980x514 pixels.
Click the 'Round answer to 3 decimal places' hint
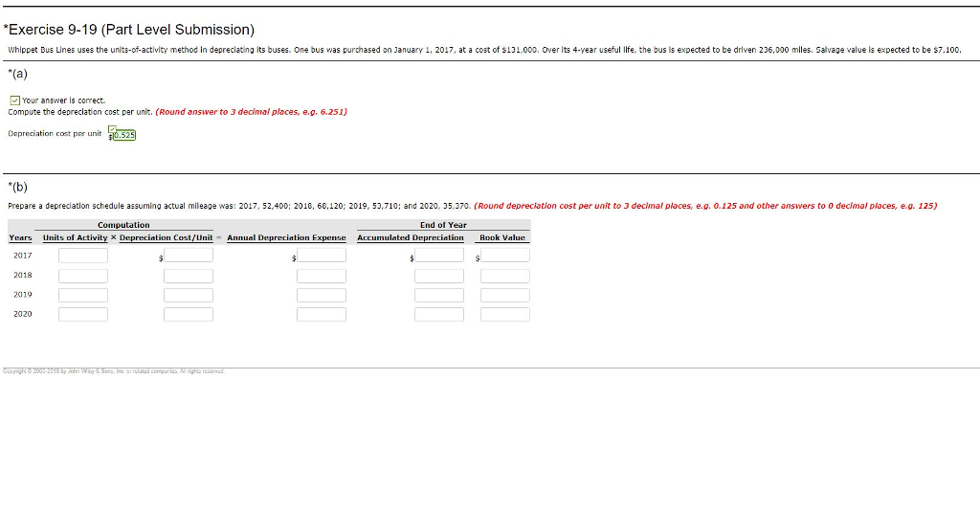(252, 112)
